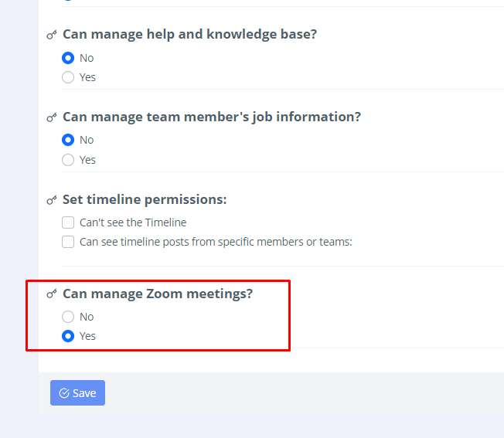Viewport: 504px width, 438px height.
Task: Click 'Can see timeline posts from specific members' text
Action: (216, 242)
